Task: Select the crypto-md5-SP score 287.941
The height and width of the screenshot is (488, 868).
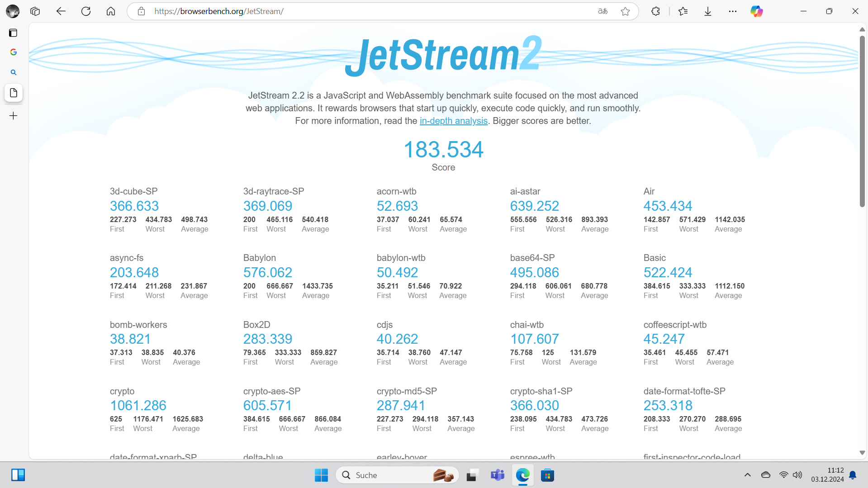Action: click(x=401, y=406)
